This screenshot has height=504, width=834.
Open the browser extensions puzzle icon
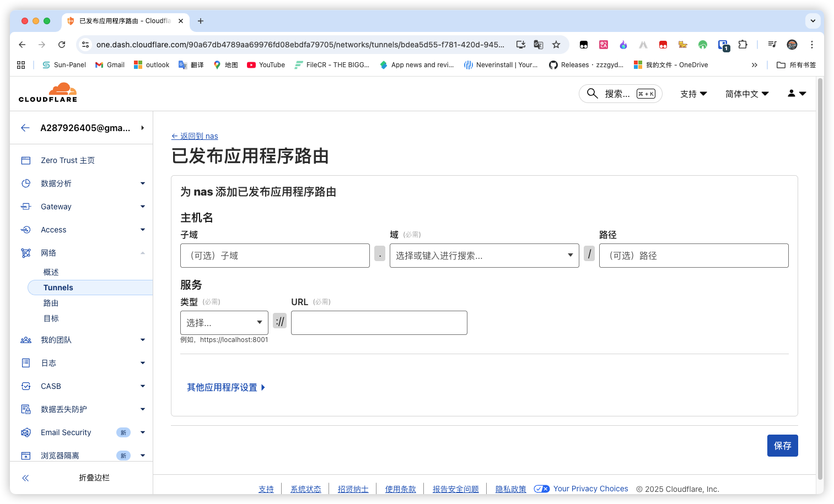coord(742,45)
